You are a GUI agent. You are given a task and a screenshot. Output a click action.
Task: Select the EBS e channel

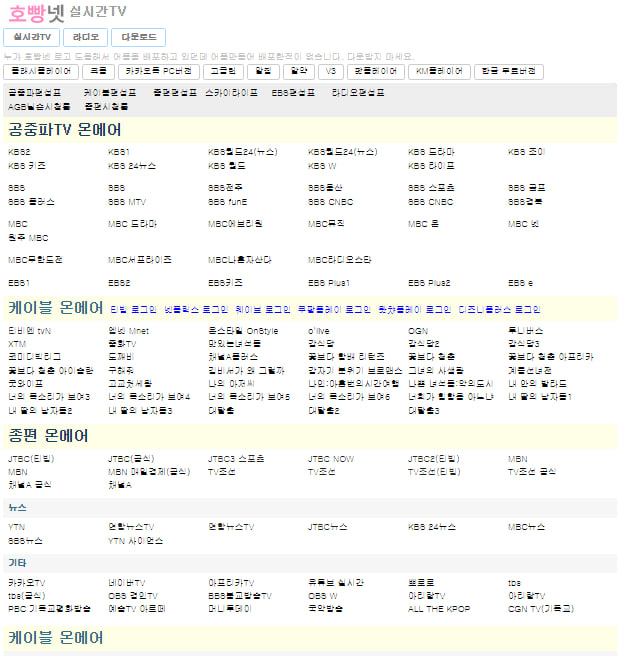coord(520,283)
